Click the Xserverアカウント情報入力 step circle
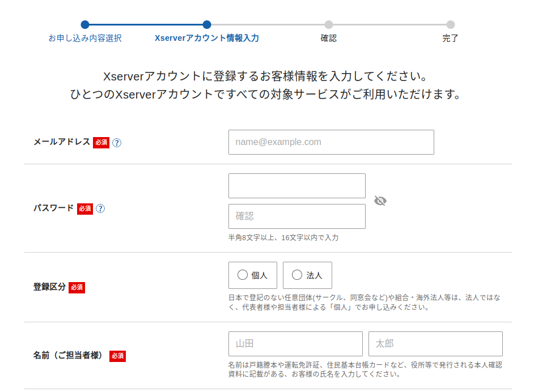This screenshot has width=534, height=392. pos(207,24)
